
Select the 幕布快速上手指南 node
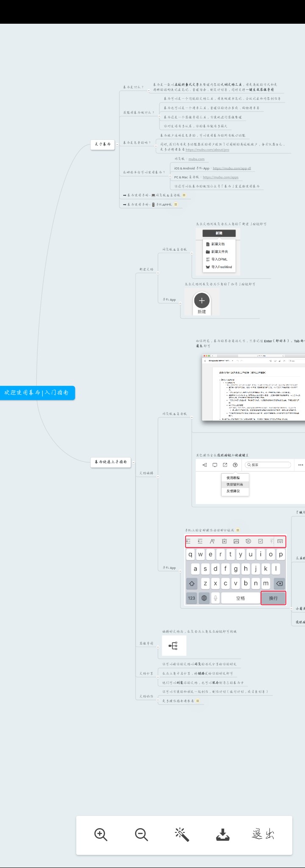click(x=111, y=462)
